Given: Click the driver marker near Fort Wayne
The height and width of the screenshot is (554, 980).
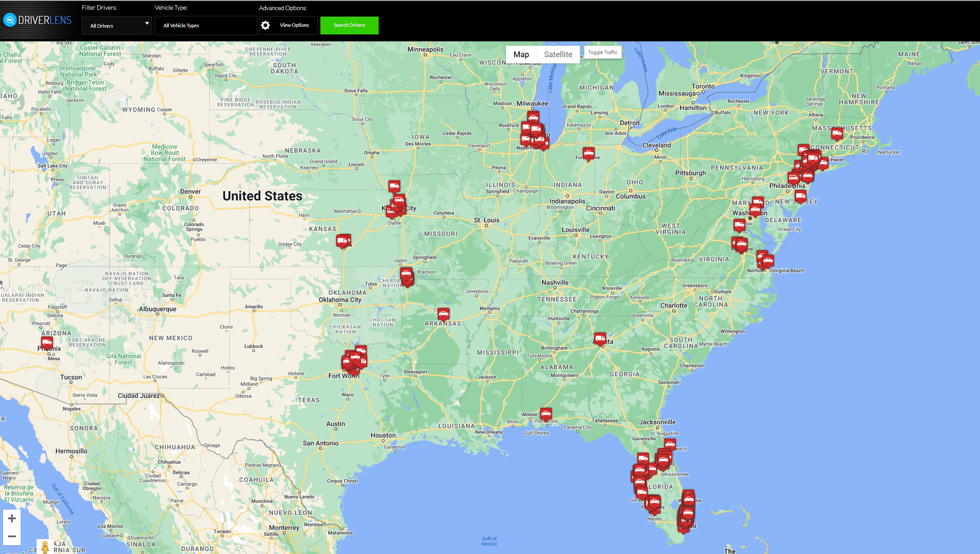Looking at the screenshot, I should pyautogui.click(x=588, y=153).
